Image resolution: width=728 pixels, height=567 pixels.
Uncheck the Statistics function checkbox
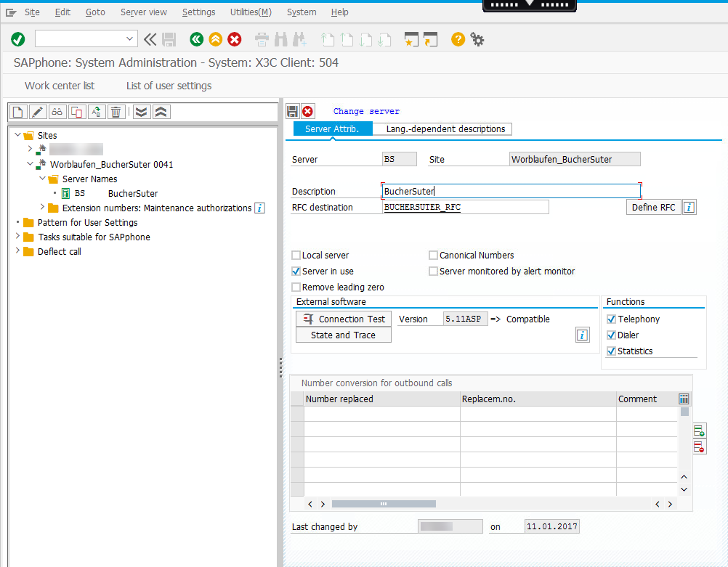click(x=612, y=351)
